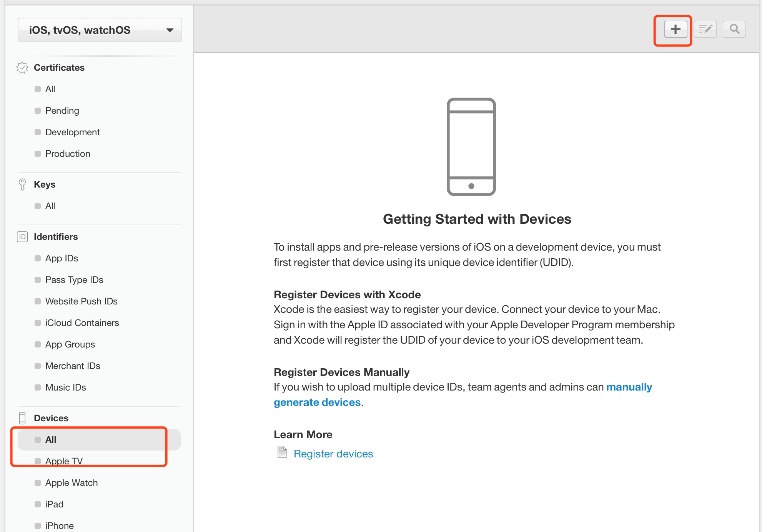The image size is (762, 532).
Task: Click the Keys section key icon
Action: [22, 185]
